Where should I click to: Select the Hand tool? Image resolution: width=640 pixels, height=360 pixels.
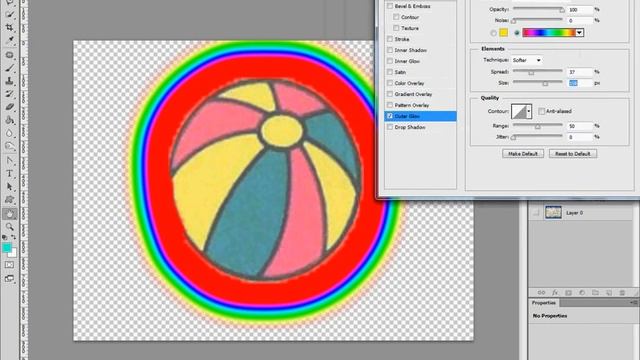click(x=10, y=213)
